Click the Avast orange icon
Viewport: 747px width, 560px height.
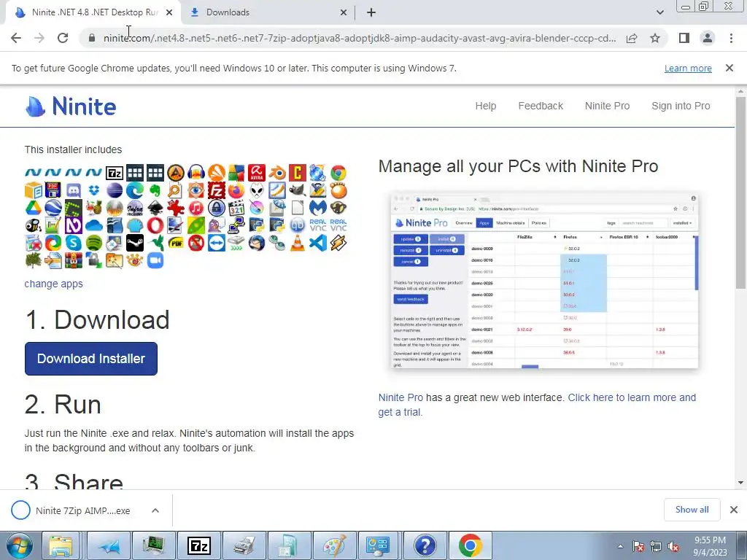[x=216, y=172]
